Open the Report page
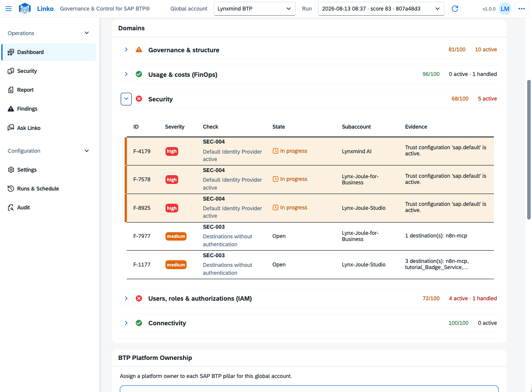 click(49, 90)
